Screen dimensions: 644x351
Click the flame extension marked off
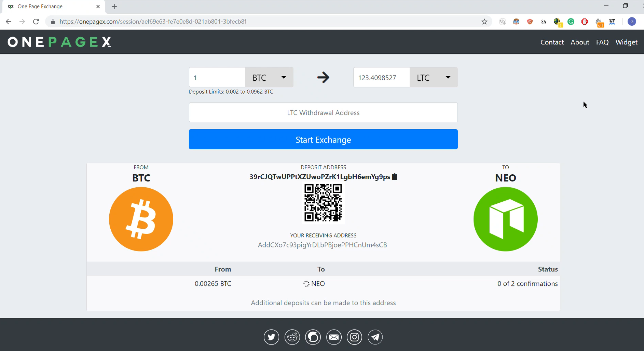tap(600, 23)
